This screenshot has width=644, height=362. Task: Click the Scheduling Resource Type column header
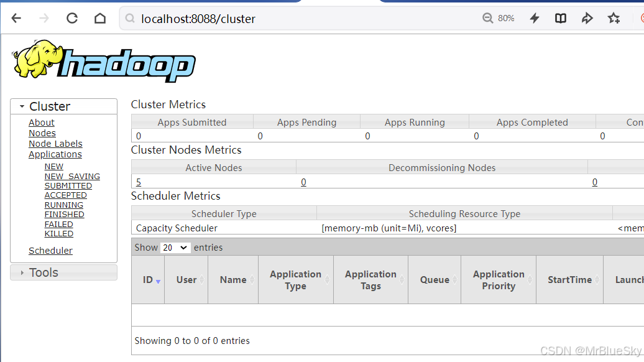tap(464, 214)
